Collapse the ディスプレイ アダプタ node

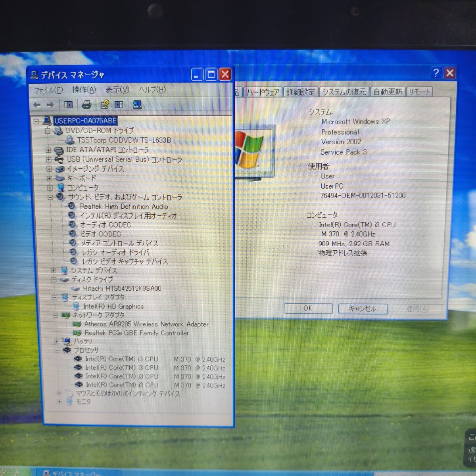[54, 297]
